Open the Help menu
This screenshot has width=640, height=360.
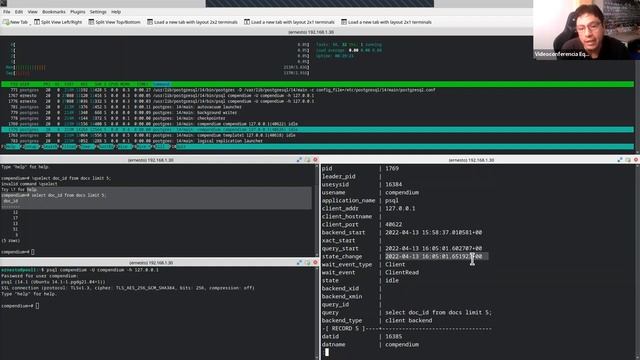coord(116,12)
